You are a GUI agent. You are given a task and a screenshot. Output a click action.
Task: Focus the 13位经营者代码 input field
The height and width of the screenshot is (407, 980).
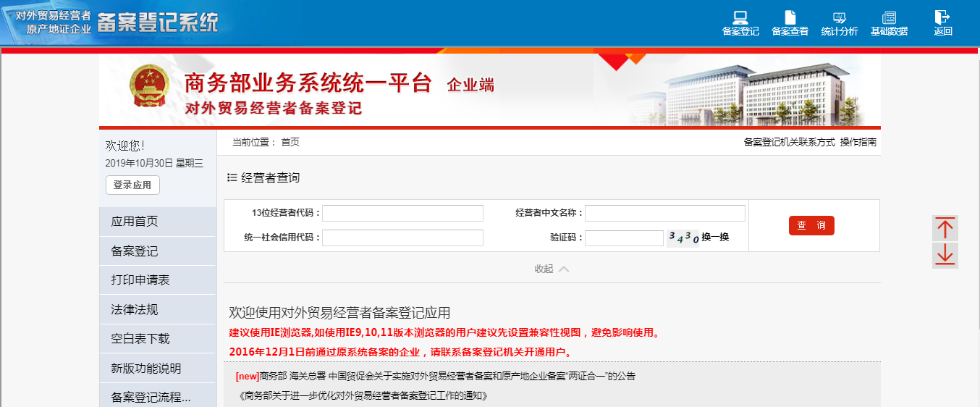pyautogui.click(x=402, y=213)
